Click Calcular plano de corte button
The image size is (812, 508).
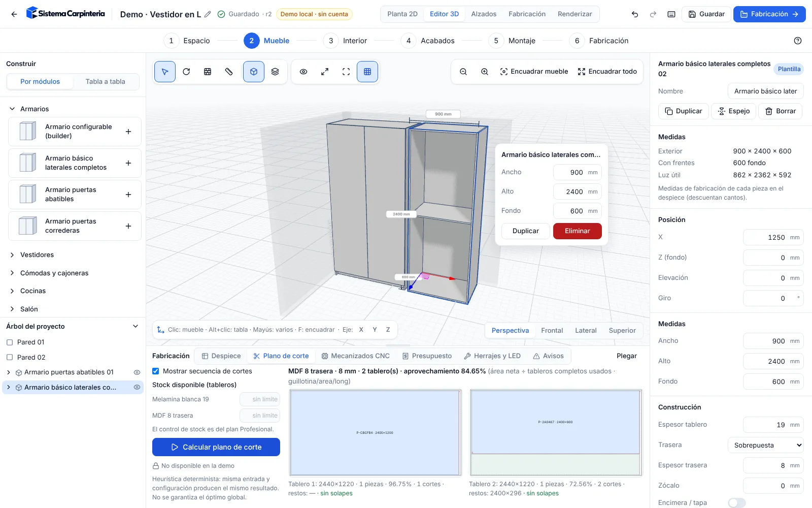(x=216, y=447)
